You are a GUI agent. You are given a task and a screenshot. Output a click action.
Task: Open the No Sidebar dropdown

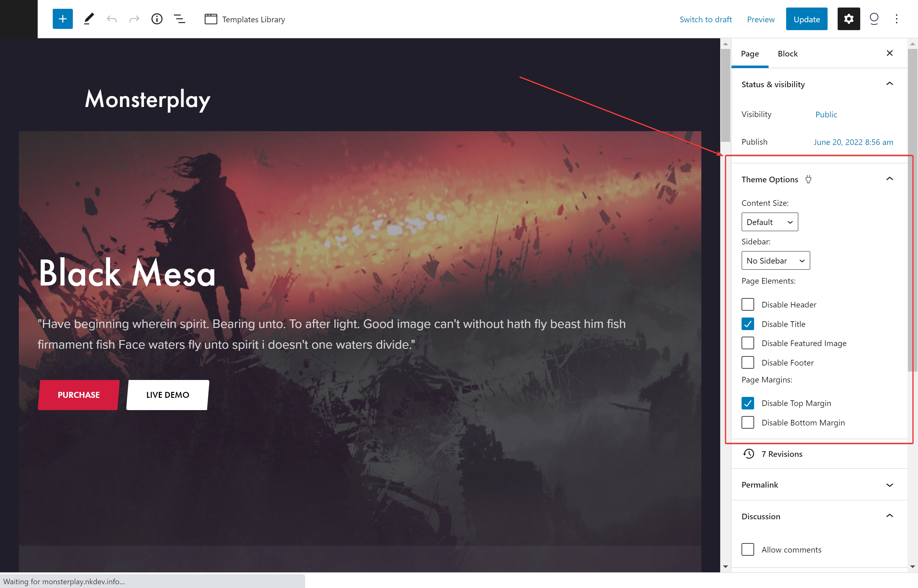(775, 260)
